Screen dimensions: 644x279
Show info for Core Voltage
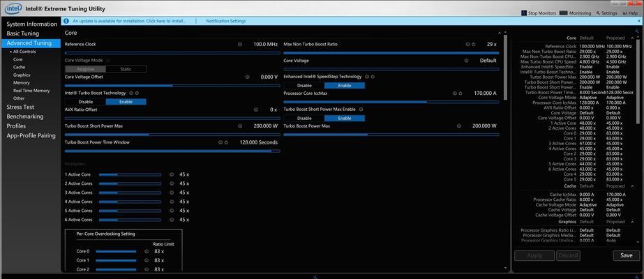pyautogui.click(x=466, y=60)
